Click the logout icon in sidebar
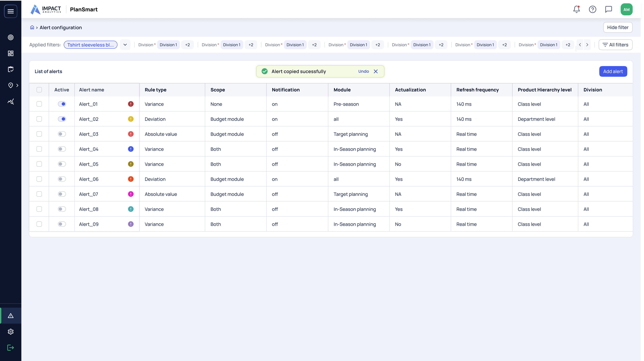644x361 pixels. tap(11, 348)
